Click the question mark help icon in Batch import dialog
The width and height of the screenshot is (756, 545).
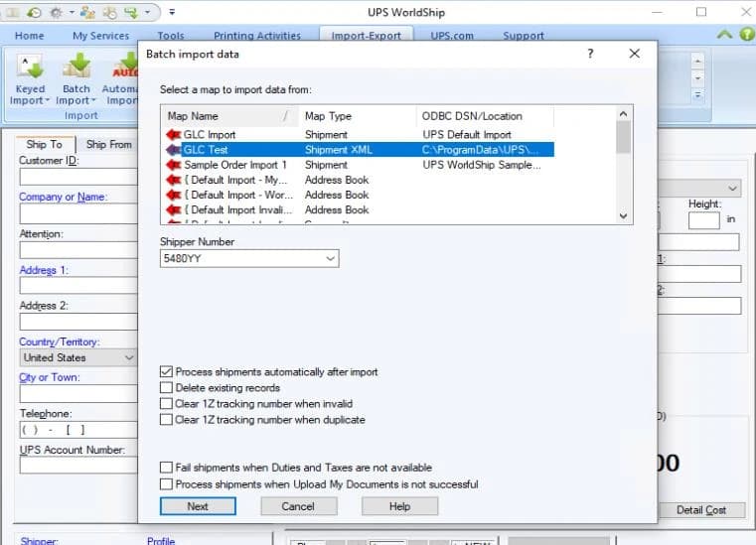590,54
